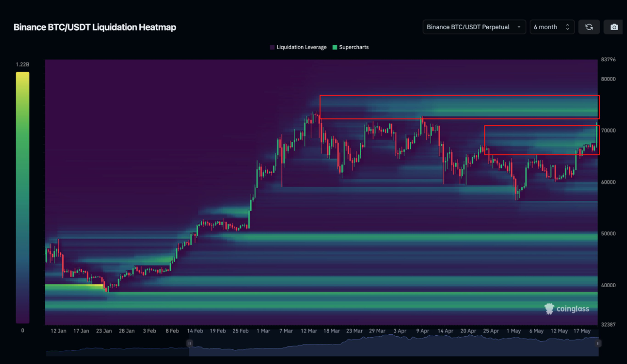Click the coinglass logo watermark
This screenshot has height=364, width=627.
pos(567,308)
